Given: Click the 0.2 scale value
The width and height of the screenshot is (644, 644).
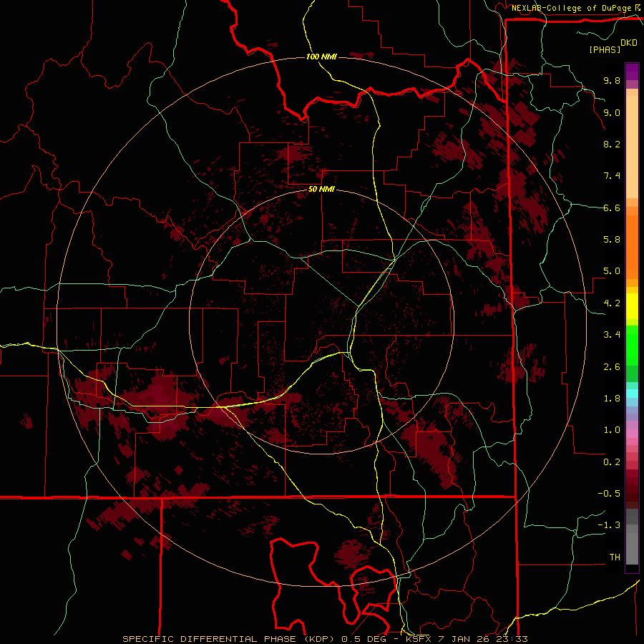Looking at the screenshot, I should [x=612, y=462].
